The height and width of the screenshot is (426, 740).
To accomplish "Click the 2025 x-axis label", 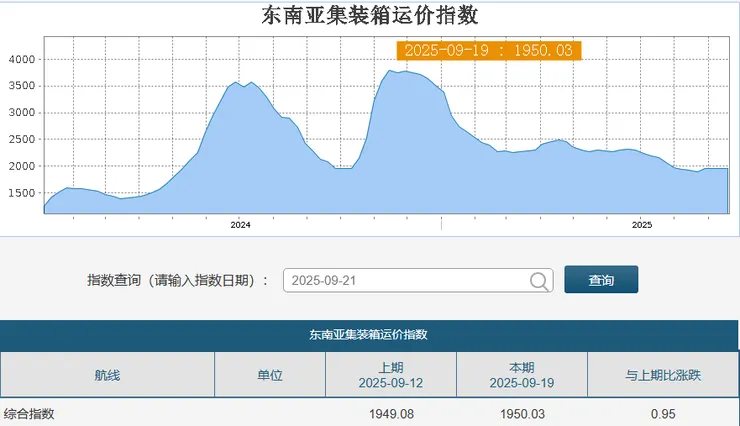I will click(x=642, y=225).
